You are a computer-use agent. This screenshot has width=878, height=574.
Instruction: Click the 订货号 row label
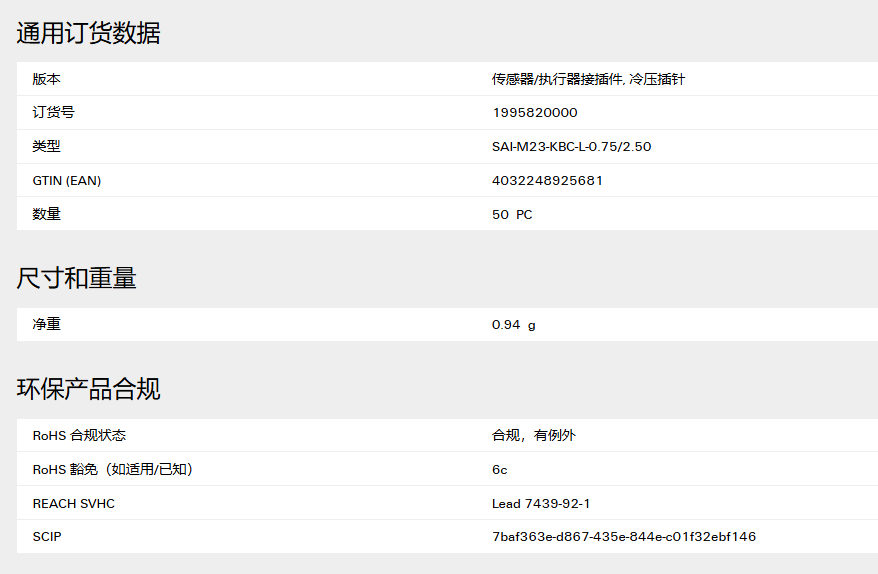pyautogui.click(x=53, y=113)
